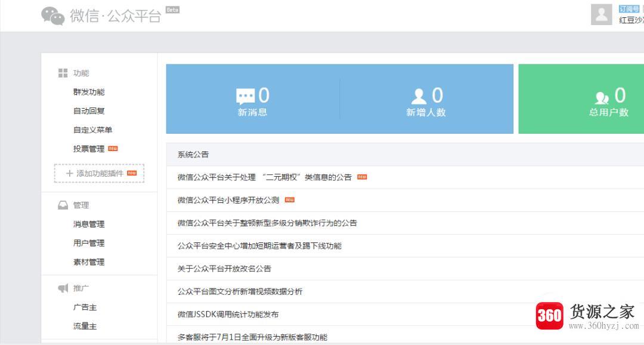Open the user avatar profile picture
The width and height of the screenshot is (644, 345).
pyautogui.click(x=601, y=14)
